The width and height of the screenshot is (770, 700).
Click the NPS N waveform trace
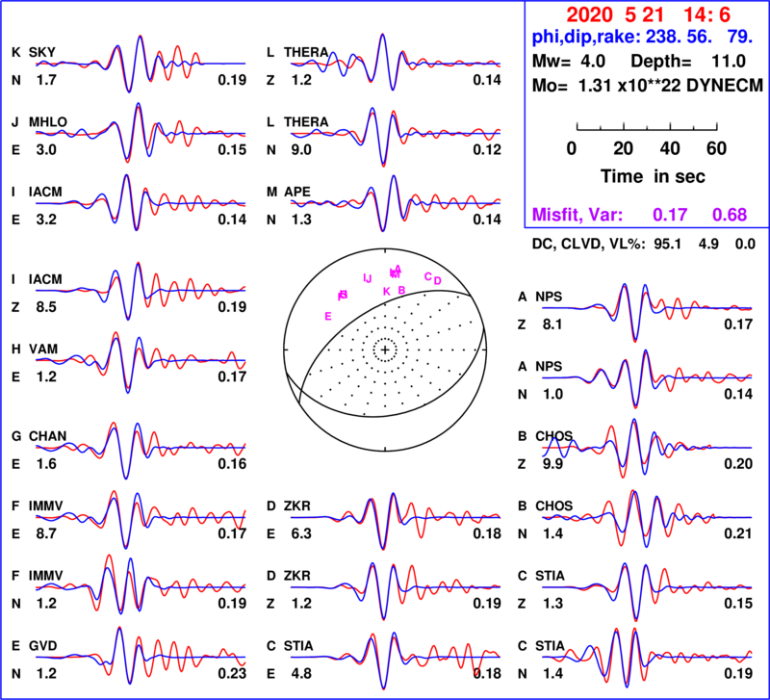point(647,378)
